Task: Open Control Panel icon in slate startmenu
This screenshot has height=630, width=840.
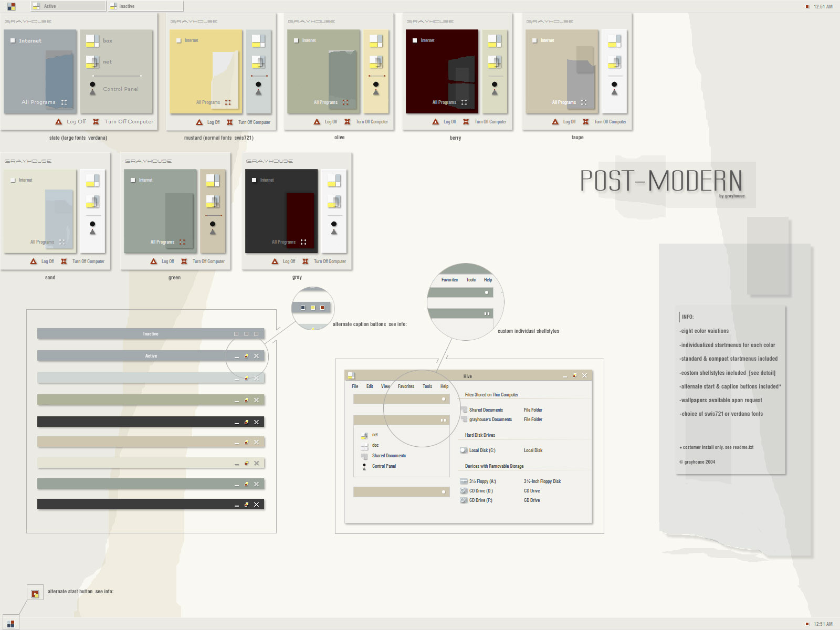Action: 92,88
